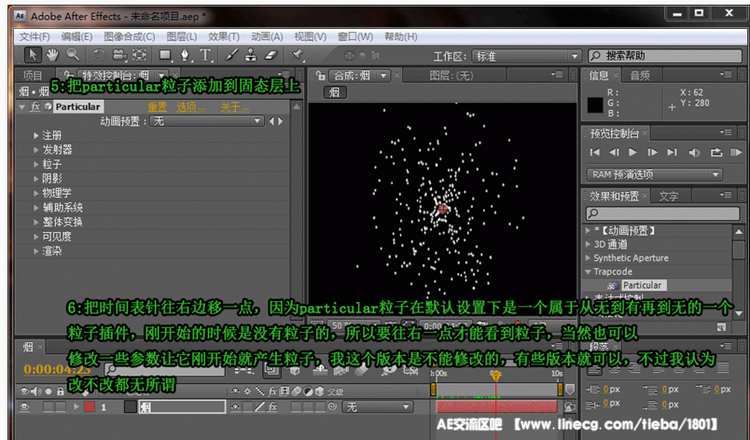The image size is (750, 440).
Task: Toggle visibility eye of layer 烟
Action: (x=24, y=407)
